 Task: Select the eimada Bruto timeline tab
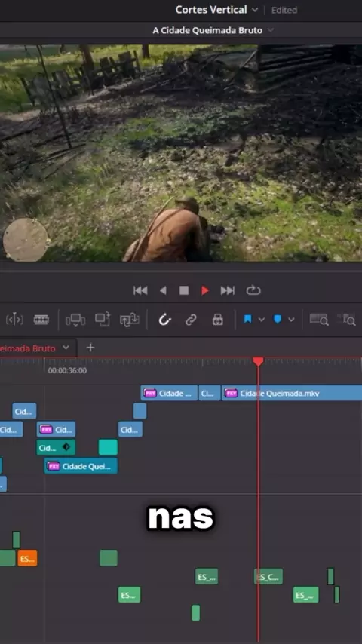coord(28,348)
